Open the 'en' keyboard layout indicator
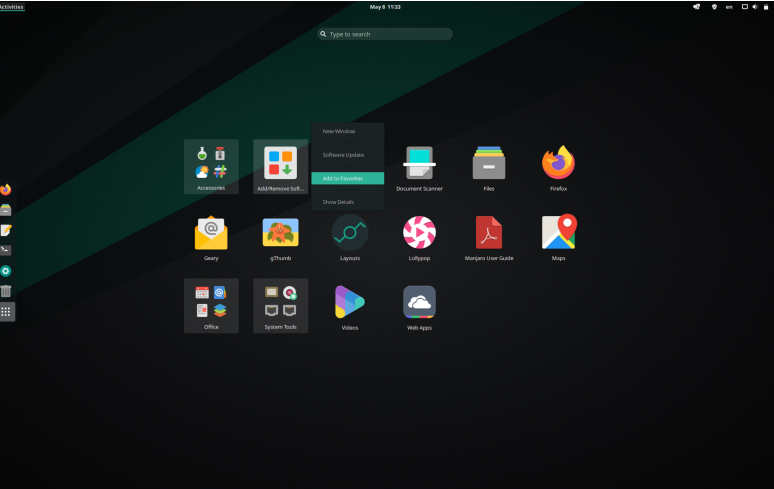The image size is (774, 489). [x=729, y=7]
